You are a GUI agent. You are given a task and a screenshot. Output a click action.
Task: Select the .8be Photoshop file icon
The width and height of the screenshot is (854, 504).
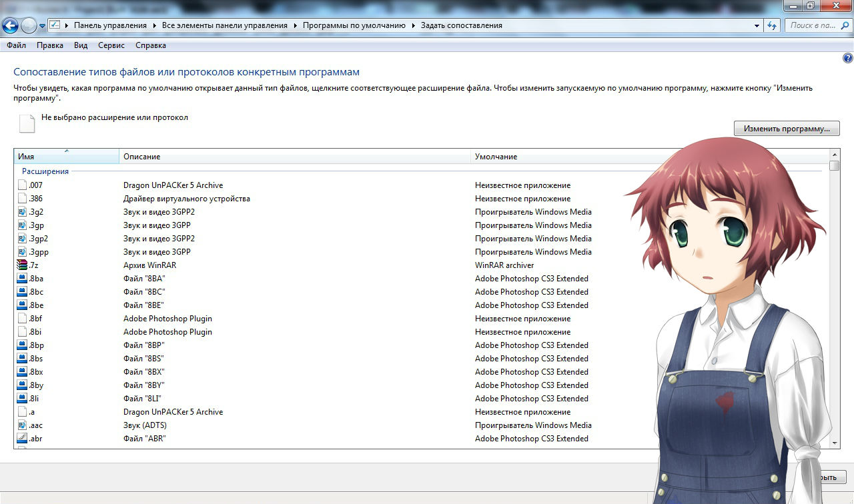[x=22, y=305]
